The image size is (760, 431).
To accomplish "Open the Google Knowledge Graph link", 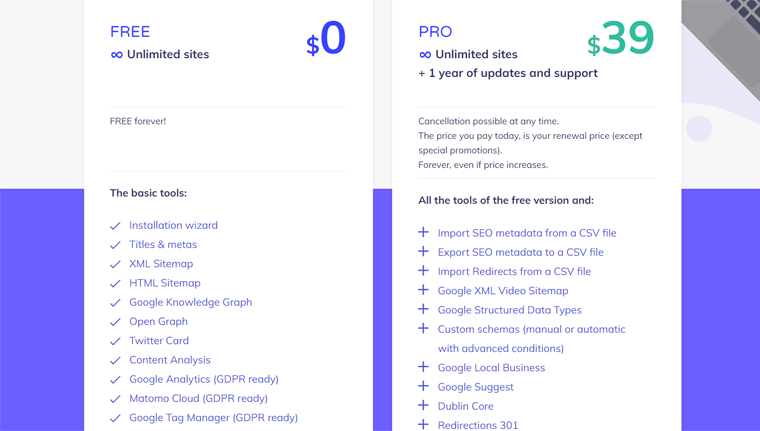I will [190, 302].
